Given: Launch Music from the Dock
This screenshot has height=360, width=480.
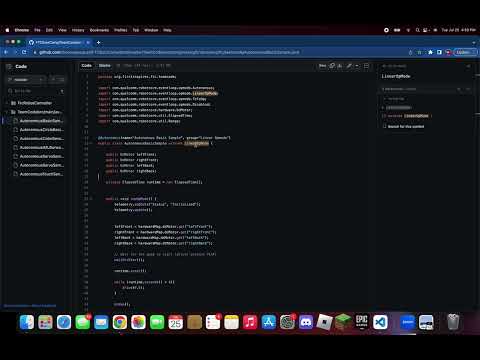Looking at the screenshot, I should click(250, 322).
